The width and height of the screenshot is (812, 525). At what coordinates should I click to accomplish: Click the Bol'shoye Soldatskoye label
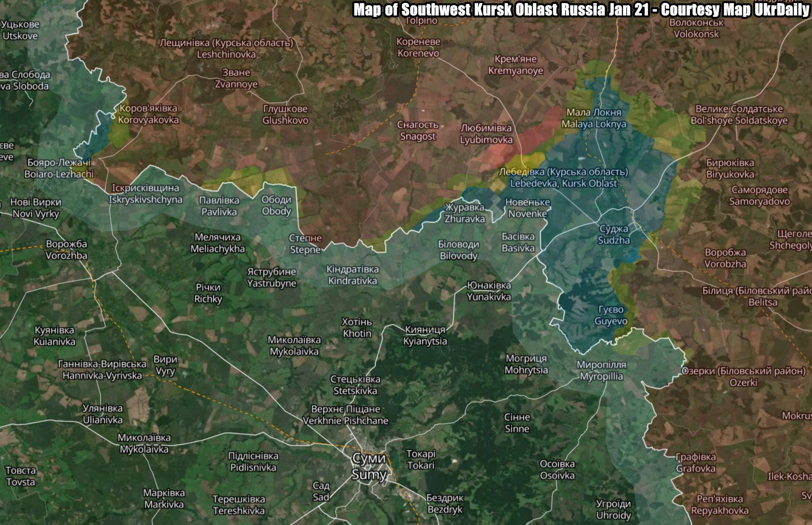(739, 115)
